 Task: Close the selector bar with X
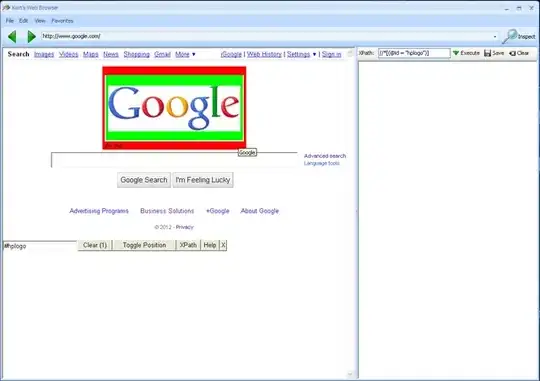[223, 245]
